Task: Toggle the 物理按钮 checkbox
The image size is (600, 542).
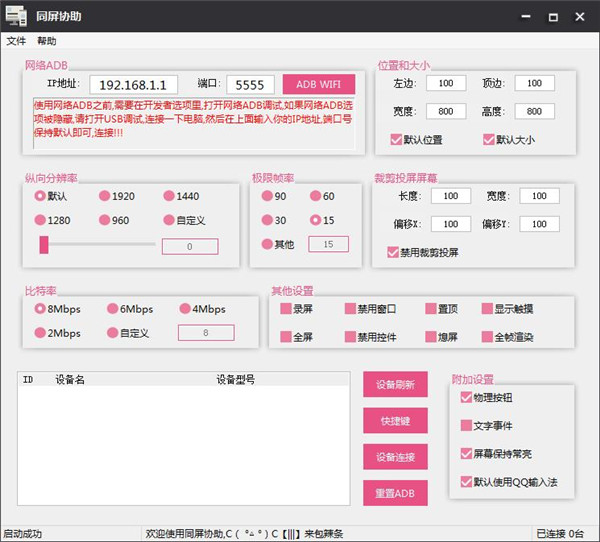Action: (x=466, y=398)
